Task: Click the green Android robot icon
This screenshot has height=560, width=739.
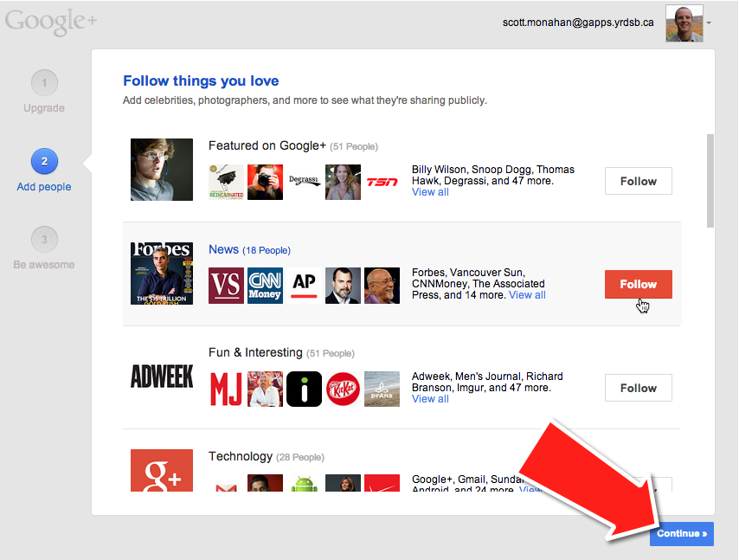Action: coord(304,484)
